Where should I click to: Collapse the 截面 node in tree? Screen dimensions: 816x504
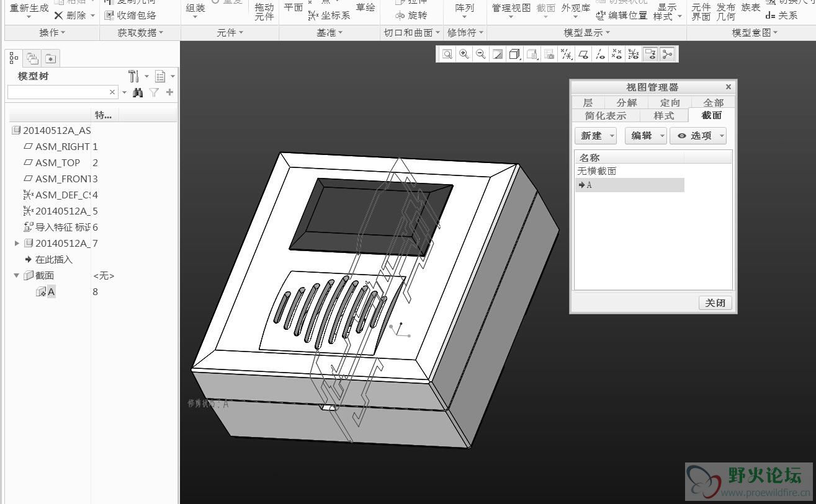[x=17, y=275]
